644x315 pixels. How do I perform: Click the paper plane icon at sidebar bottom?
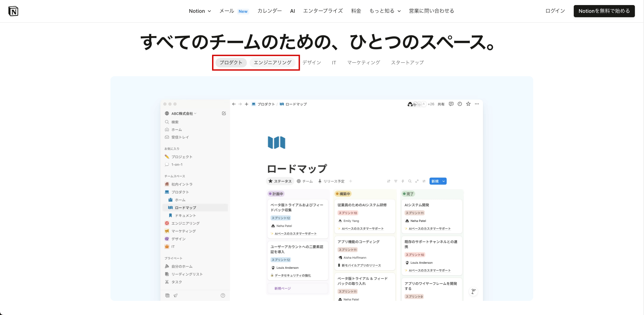(x=176, y=295)
